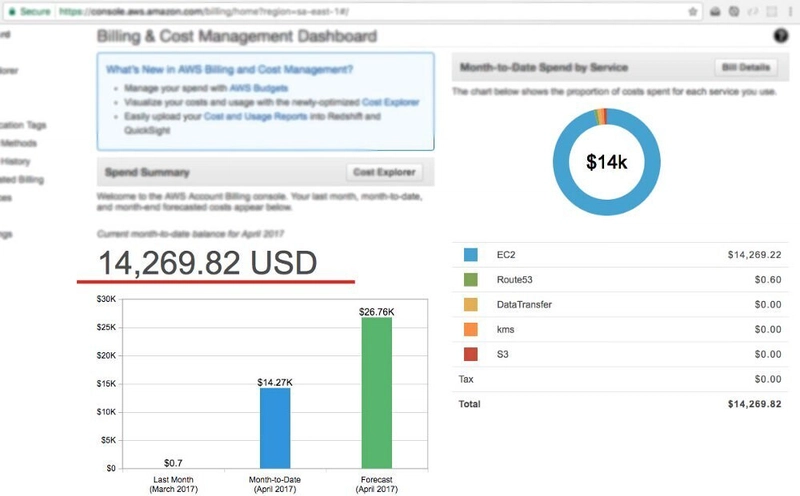Click the $0.7 Last Month label

[x=173, y=463]
